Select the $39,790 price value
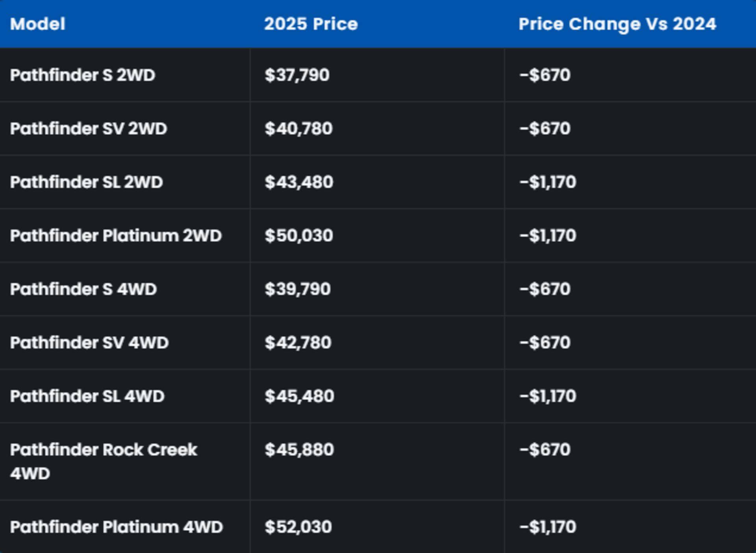This screenshot has height=553, width=756. (297, 289)
